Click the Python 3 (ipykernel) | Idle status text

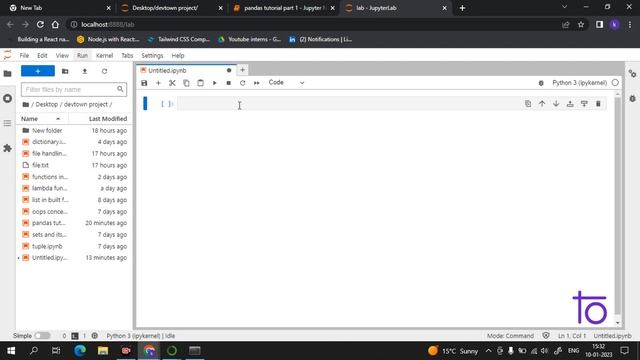pos(140,336)
